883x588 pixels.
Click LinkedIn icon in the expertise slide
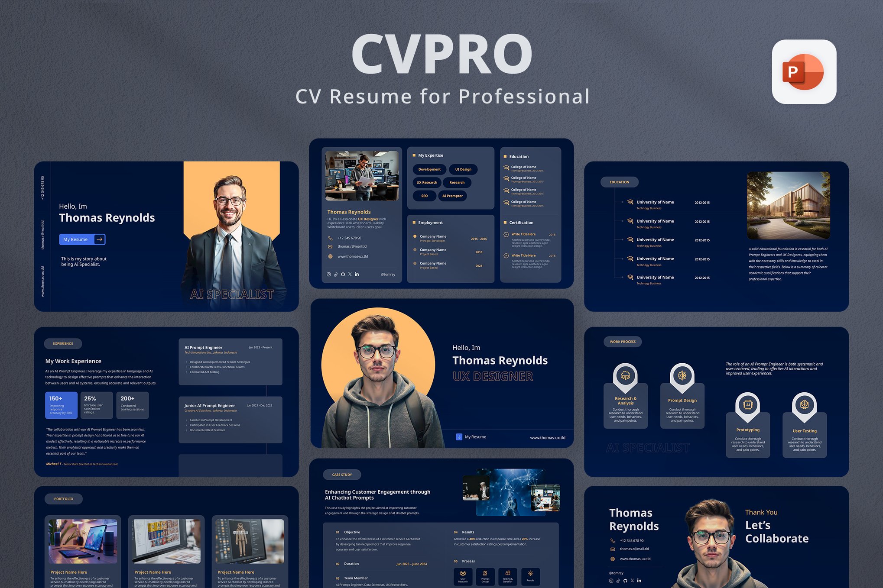357,275
